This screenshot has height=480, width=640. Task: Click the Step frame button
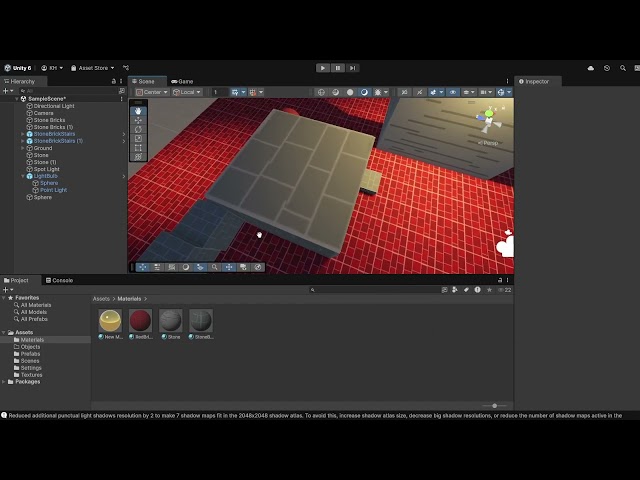pyautogui.click(x=352, y=68)
